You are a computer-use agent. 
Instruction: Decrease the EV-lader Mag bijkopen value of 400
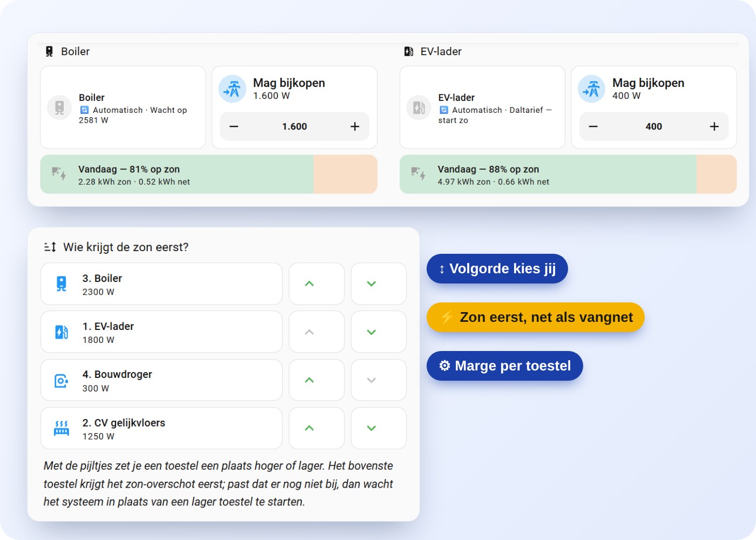pos(593,126)
